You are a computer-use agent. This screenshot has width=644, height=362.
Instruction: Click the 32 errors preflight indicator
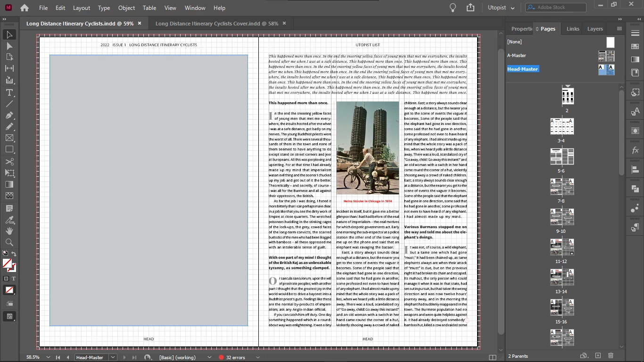point(232,357)
